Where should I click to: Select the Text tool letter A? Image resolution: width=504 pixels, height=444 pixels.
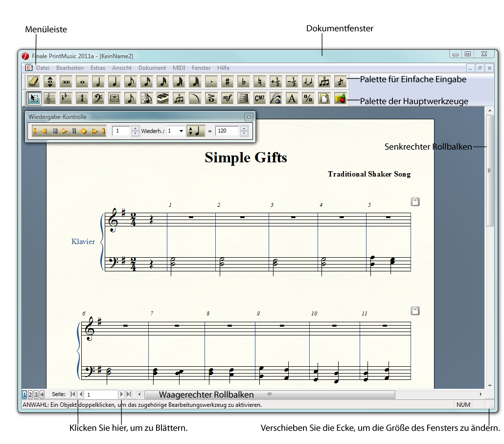[x=292, y=98]
